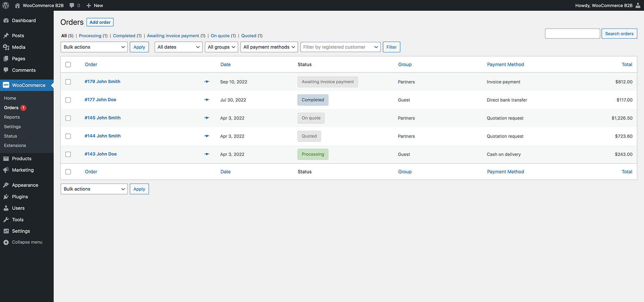The height and width of the screenshot is (302, 644).
Task: Preview order #143 with the eye icon
Action: (x=207, y=154)
